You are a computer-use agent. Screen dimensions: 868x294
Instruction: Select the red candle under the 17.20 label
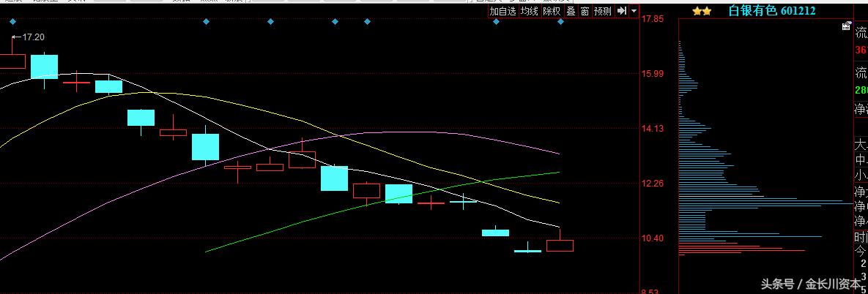click(12, 61)
